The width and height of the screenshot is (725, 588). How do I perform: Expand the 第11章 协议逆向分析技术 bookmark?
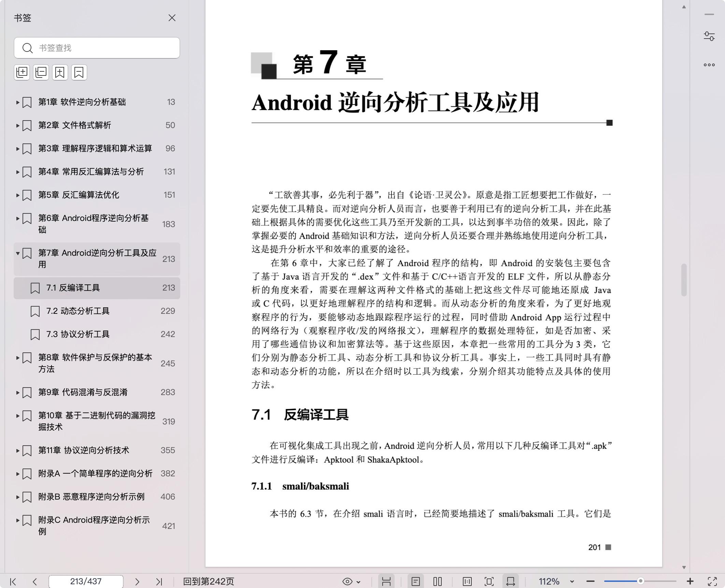(17, 450)
